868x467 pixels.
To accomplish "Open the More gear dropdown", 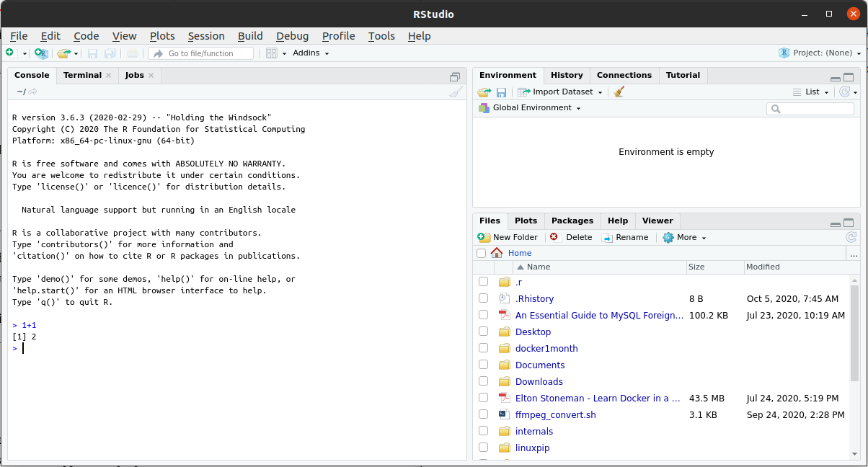I will click(x=684, y=237).
